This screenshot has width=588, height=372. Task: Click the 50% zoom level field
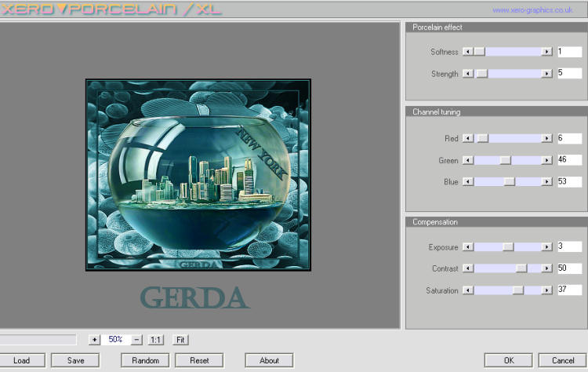point(115,339)
